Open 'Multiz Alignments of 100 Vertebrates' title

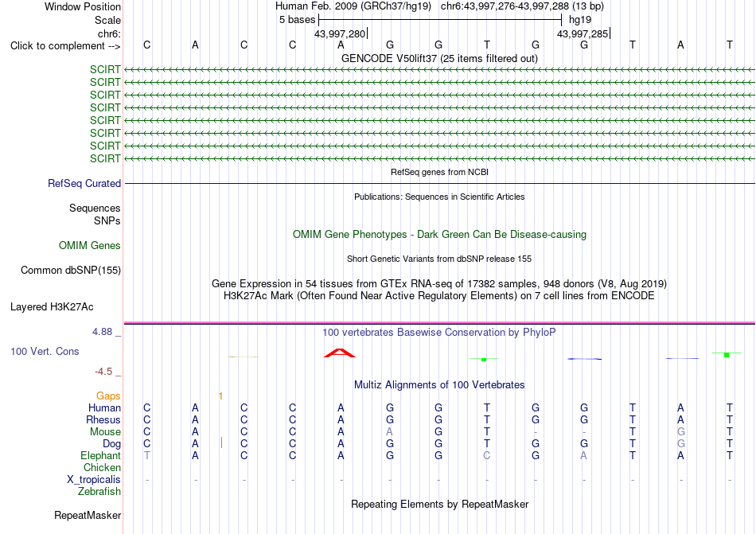tap(439, 384)
